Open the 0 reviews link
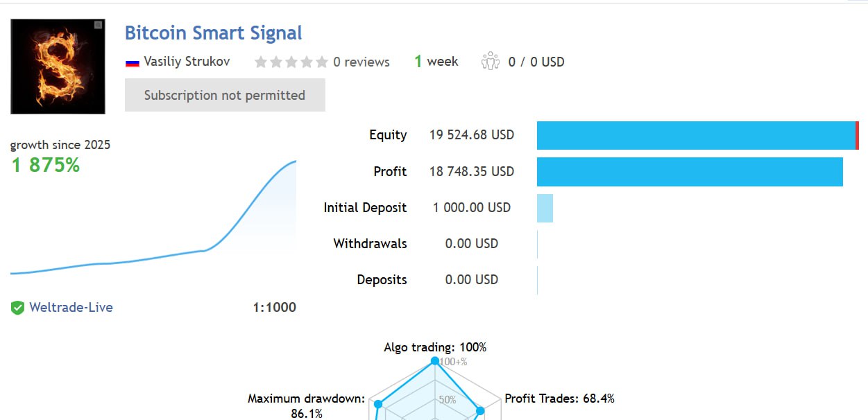 point(361,62)
